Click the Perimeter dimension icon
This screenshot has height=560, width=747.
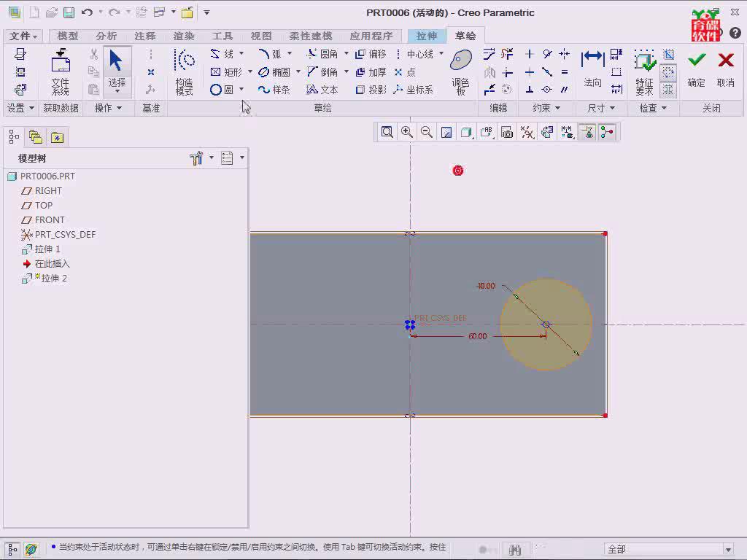[x=616, y=72]
